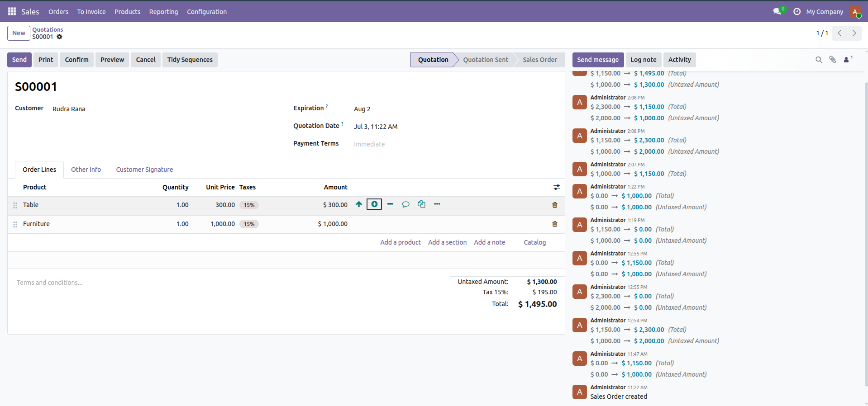Go to the previous record arrow
The height and width of the screenshot is (406, 868).
839,33
